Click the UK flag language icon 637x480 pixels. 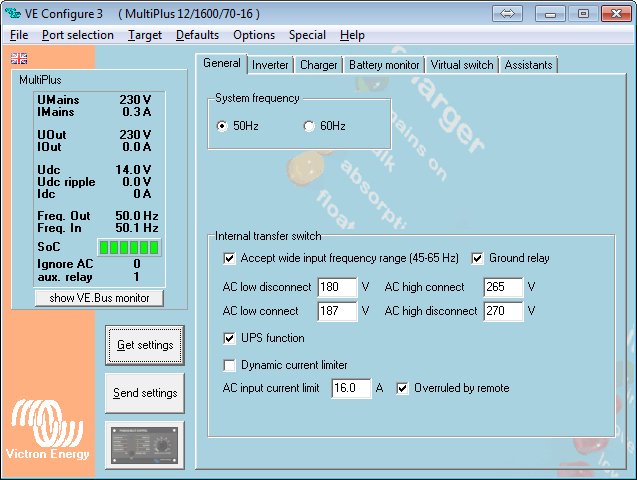(18, 59)
